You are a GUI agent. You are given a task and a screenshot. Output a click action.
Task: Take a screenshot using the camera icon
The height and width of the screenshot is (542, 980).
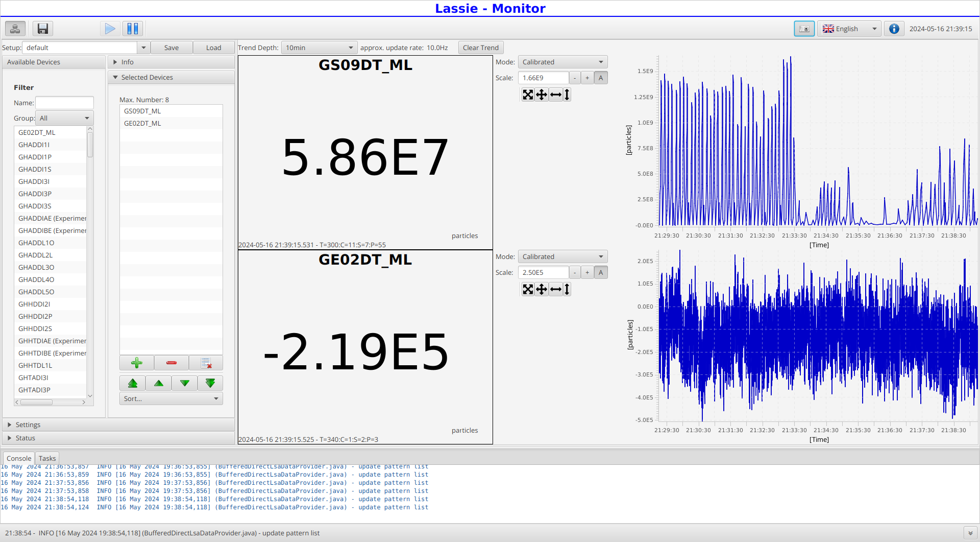point(804,29)
